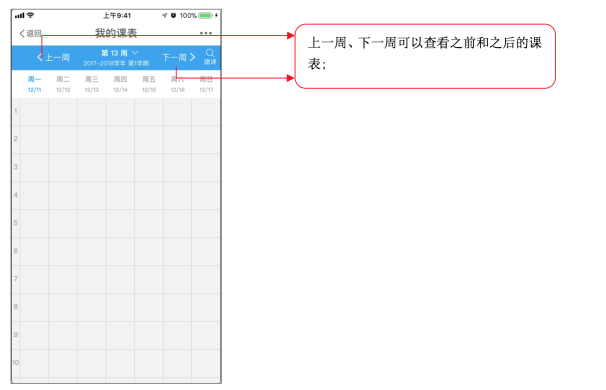
Task: Select the 周日 12/17 day column
Action: click(x=206, y=84)
